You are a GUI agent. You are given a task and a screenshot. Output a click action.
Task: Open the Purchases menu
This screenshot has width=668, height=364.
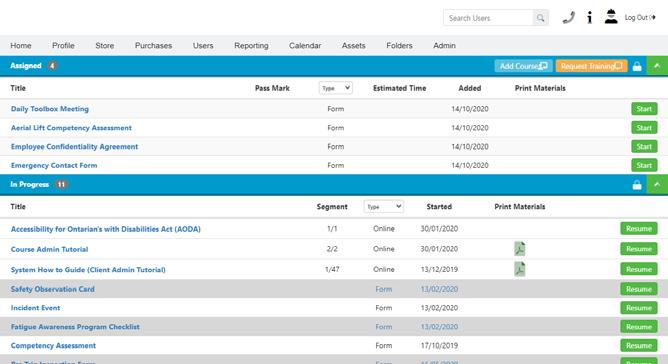[153, 46]
